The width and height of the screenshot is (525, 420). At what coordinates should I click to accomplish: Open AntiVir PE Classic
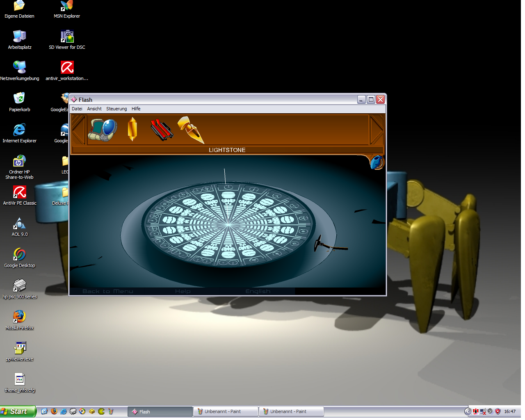19,193
